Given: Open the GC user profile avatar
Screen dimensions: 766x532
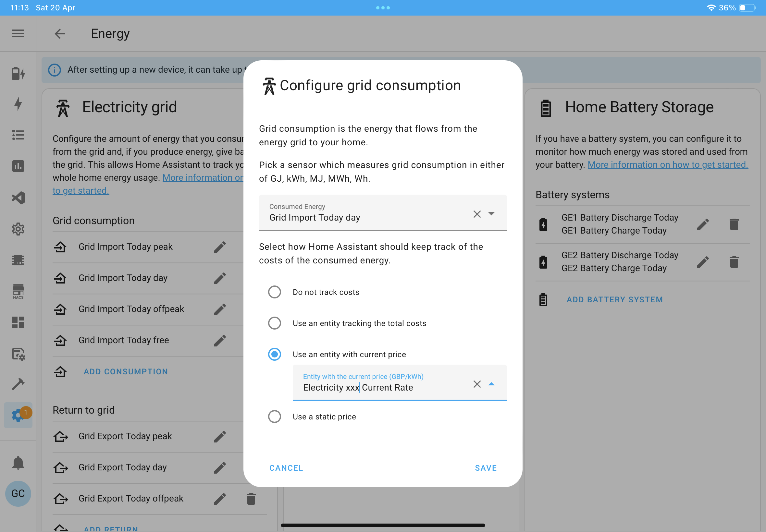Looking at the screenshot, I should point(18,493).
